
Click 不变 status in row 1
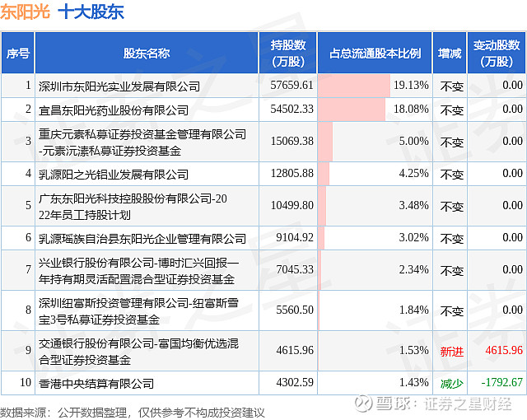pos(452,86)
